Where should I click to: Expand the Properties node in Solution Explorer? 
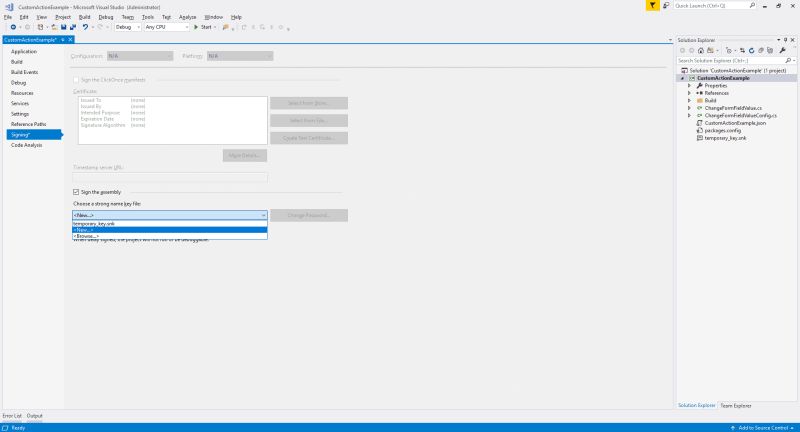coord(689,86)
